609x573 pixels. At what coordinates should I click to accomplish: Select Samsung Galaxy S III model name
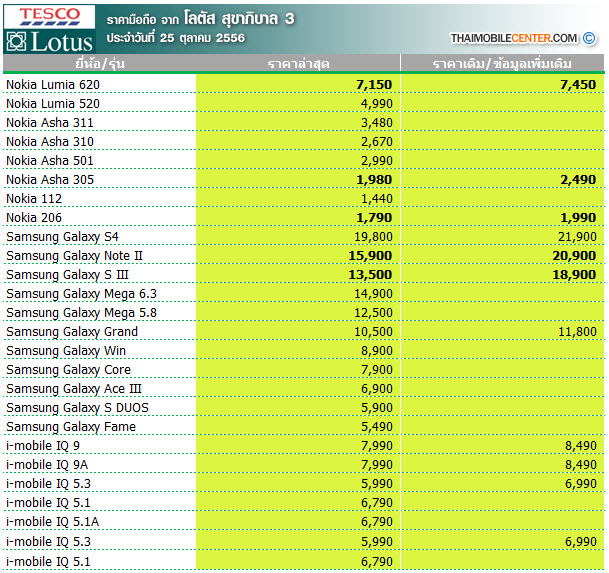click(67, 275)
